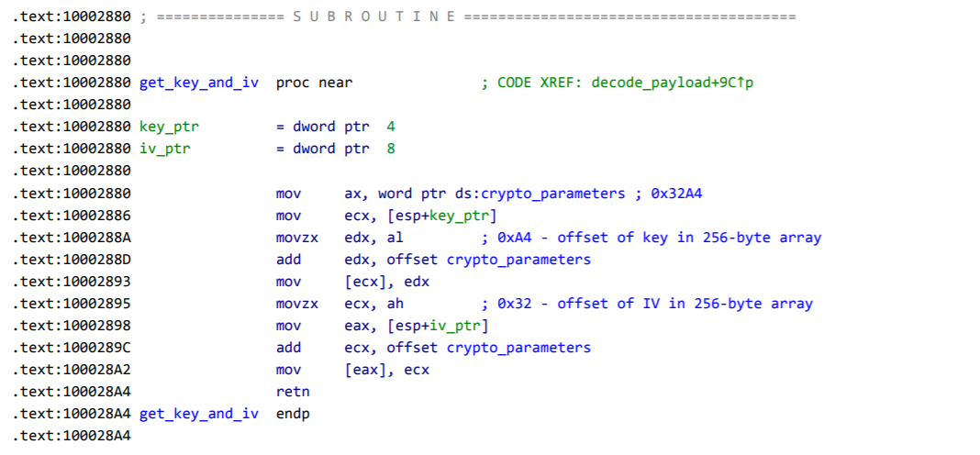Click the get_key_and_iv endp label
980x455 pixels.
[225, 414]
